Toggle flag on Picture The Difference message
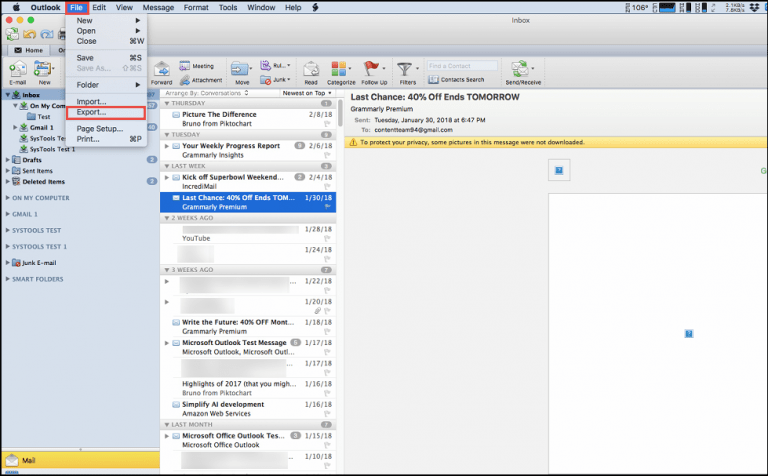This screenshot has height=476, width=768. pyautogui.click(x=327, y=124)
